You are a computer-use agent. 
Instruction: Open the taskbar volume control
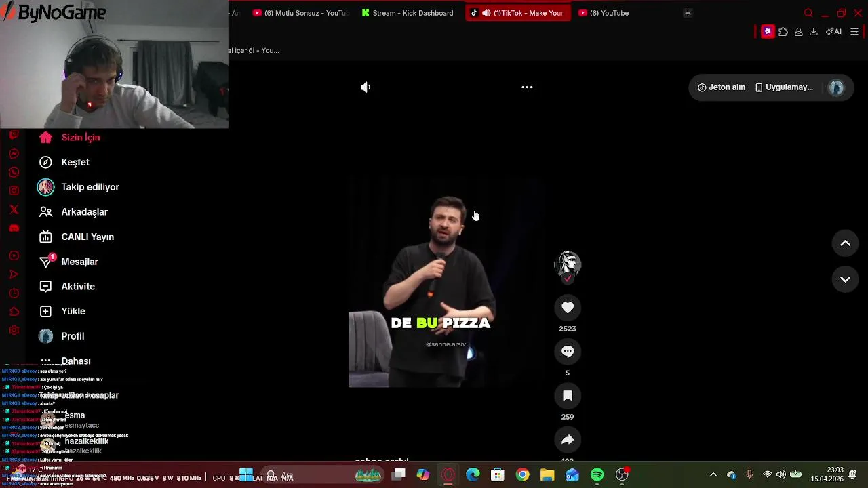(x=781, y=474)
